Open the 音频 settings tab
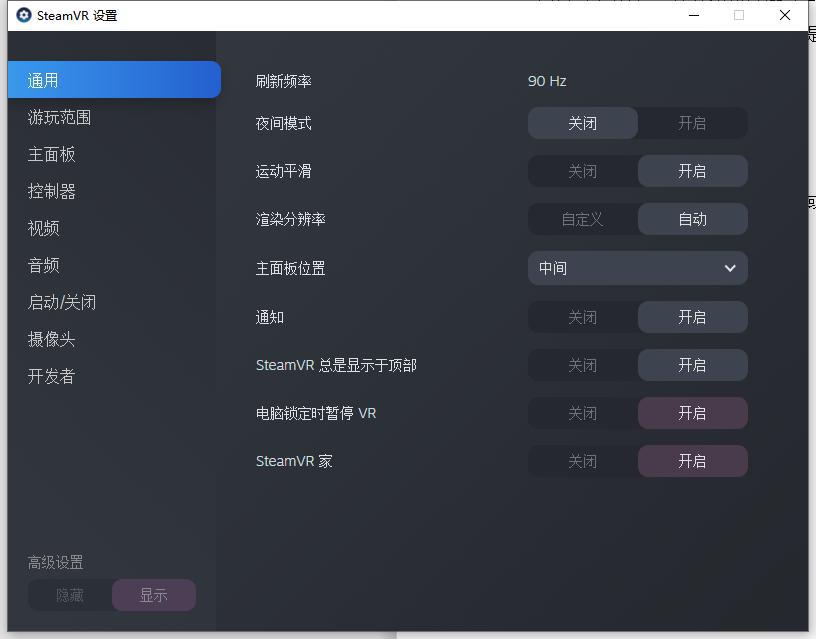The width and height of the screenshot is (816, 639). (43, 265)
